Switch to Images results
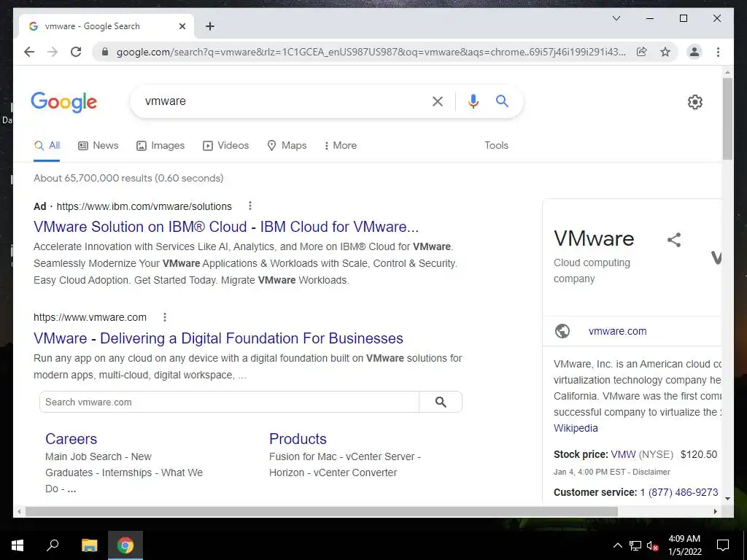Screen dimensions: 747x560 [x=160, y=146]
